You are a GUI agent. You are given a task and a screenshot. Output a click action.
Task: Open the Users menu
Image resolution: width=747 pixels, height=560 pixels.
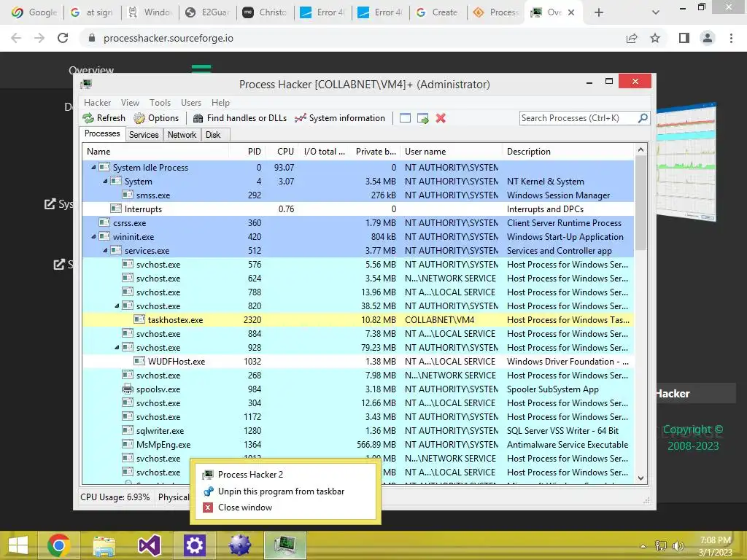point(191,103)
